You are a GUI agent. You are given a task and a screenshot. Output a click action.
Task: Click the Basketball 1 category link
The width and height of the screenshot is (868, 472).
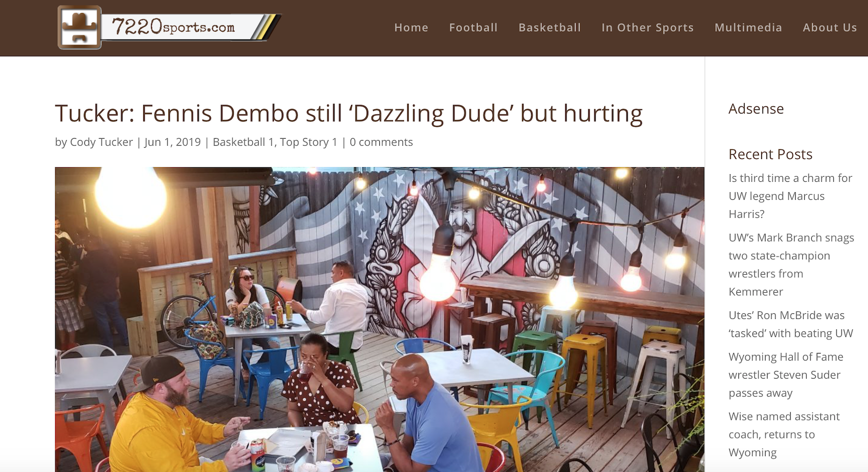pyautogui.click(x=244, y=142)
